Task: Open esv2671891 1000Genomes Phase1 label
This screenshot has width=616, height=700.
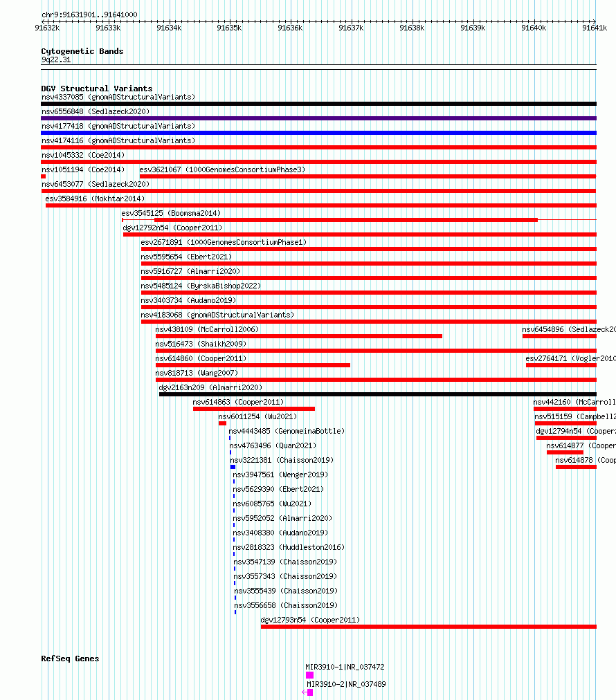Action: [x=224, y=242]
